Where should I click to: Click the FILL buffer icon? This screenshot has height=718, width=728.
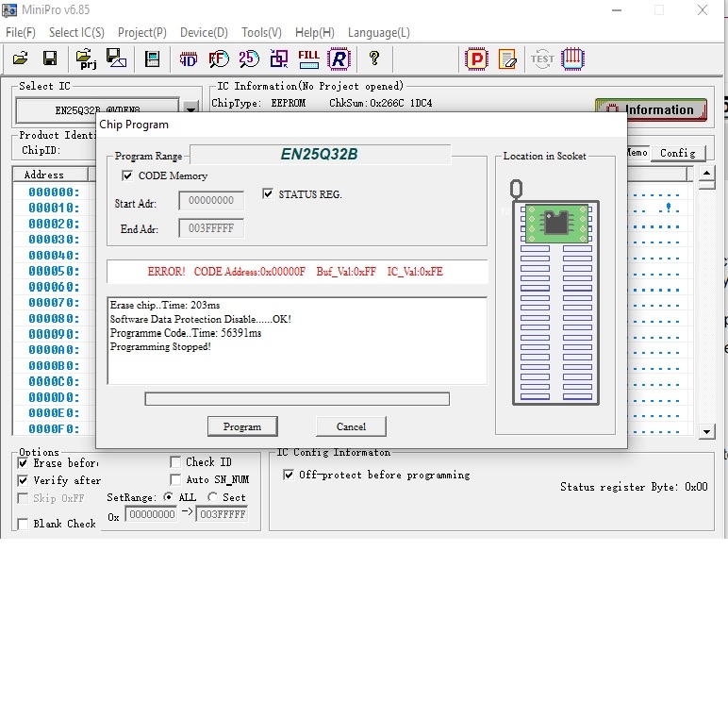coord(308,59)
